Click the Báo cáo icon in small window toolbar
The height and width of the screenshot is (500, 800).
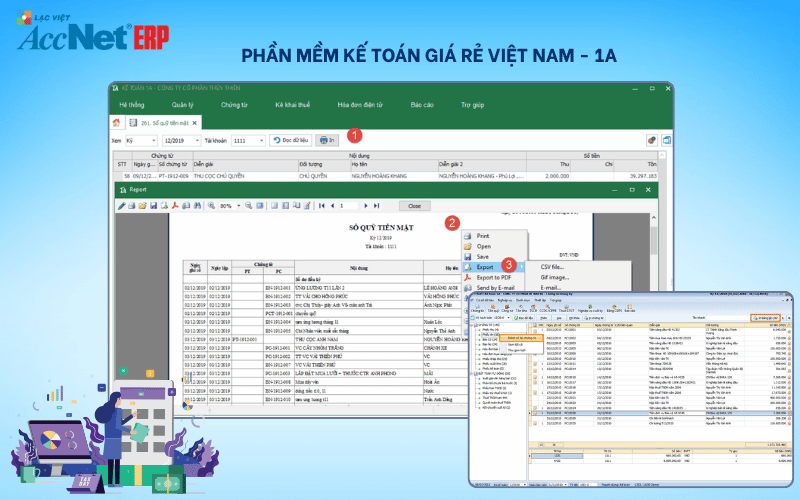[x=630, y=308]
